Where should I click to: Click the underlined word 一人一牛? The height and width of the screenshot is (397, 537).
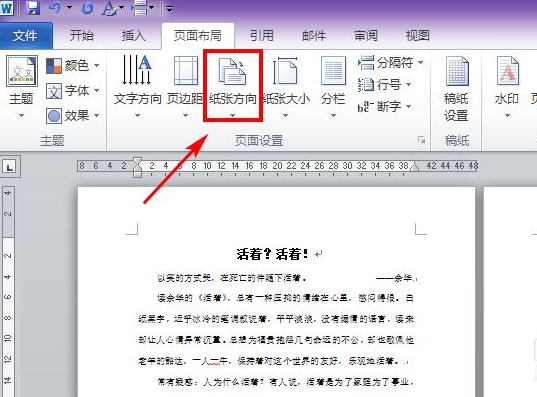[210, 361]
